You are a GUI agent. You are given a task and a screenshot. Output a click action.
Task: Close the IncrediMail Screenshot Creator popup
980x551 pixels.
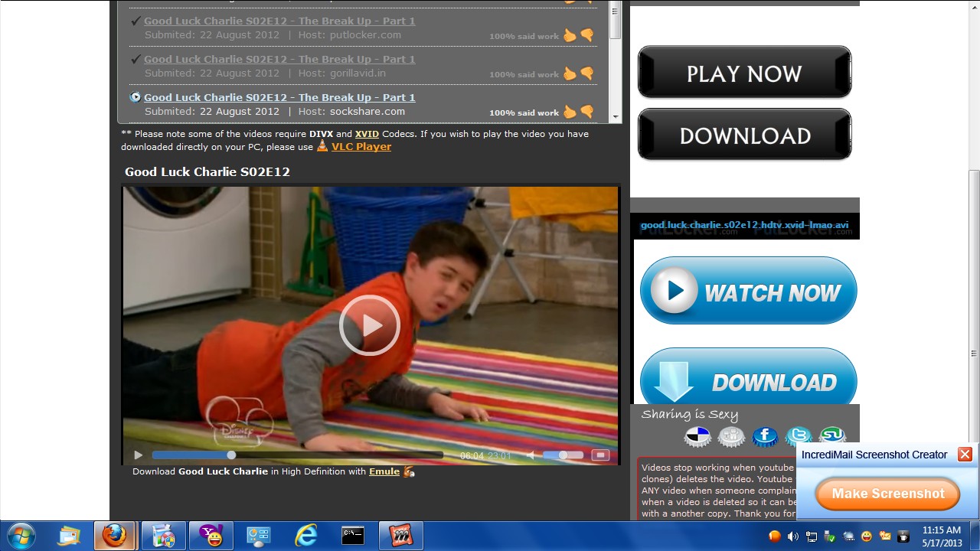tap(965, 455)
